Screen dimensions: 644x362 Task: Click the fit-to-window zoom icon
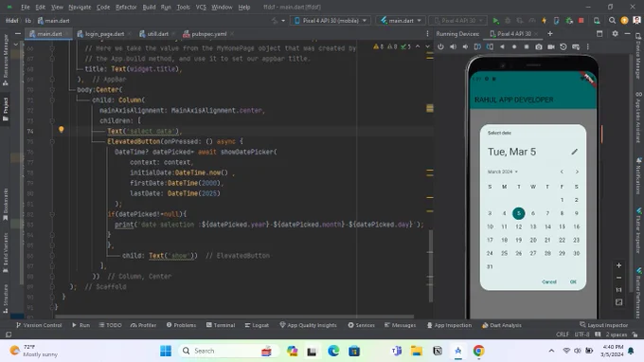(619, 302)
